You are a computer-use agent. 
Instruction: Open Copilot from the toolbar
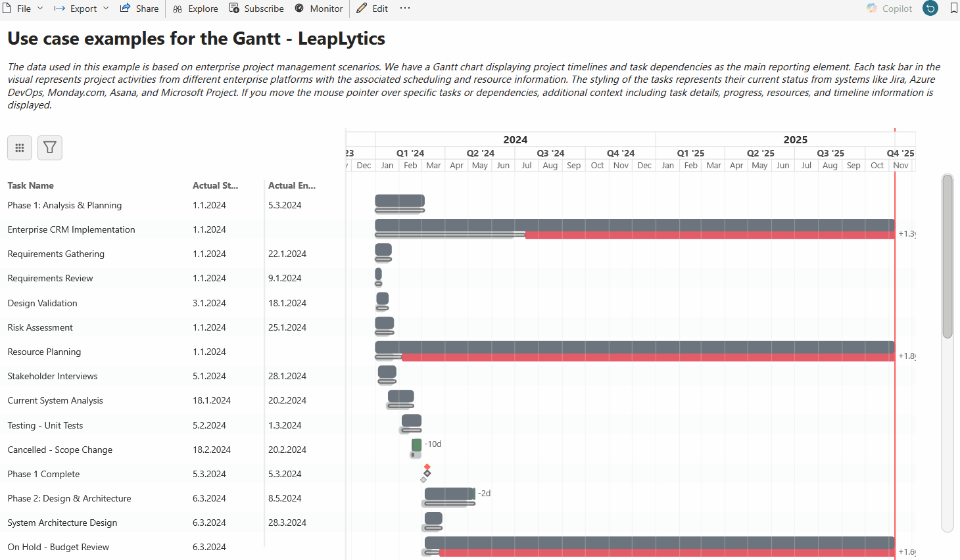tap(889, 9)
